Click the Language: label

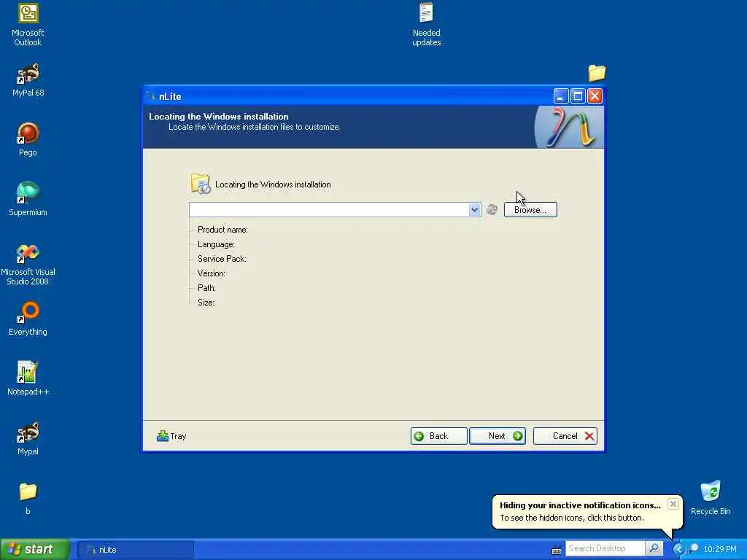point(216,244)
